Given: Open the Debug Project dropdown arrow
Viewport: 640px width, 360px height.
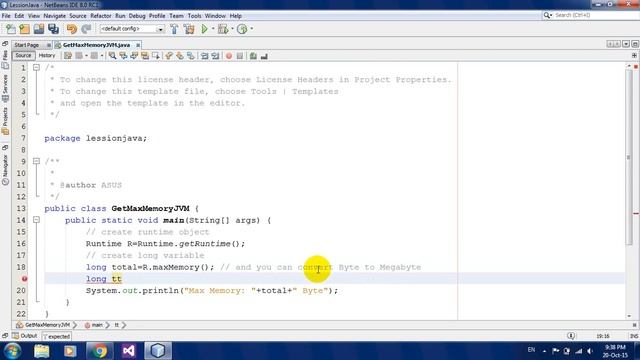Looking at the screenshot, I should (232, 29).
